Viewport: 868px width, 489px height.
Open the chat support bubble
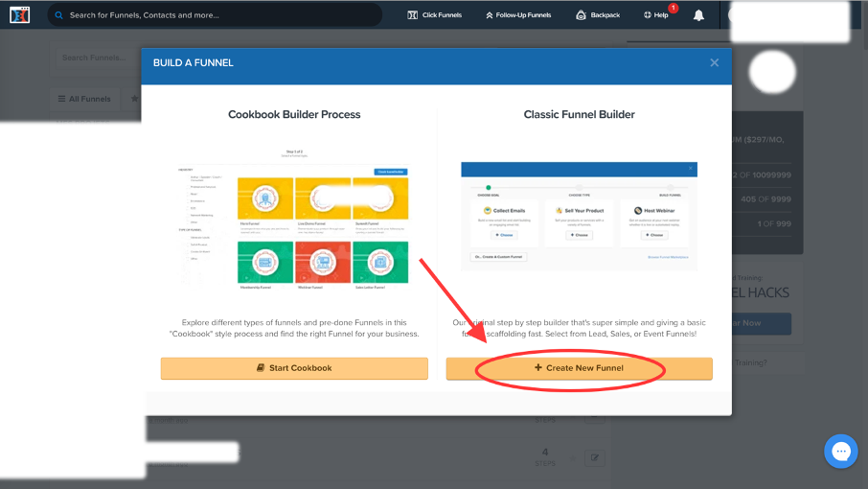click(x=841, y=452)
